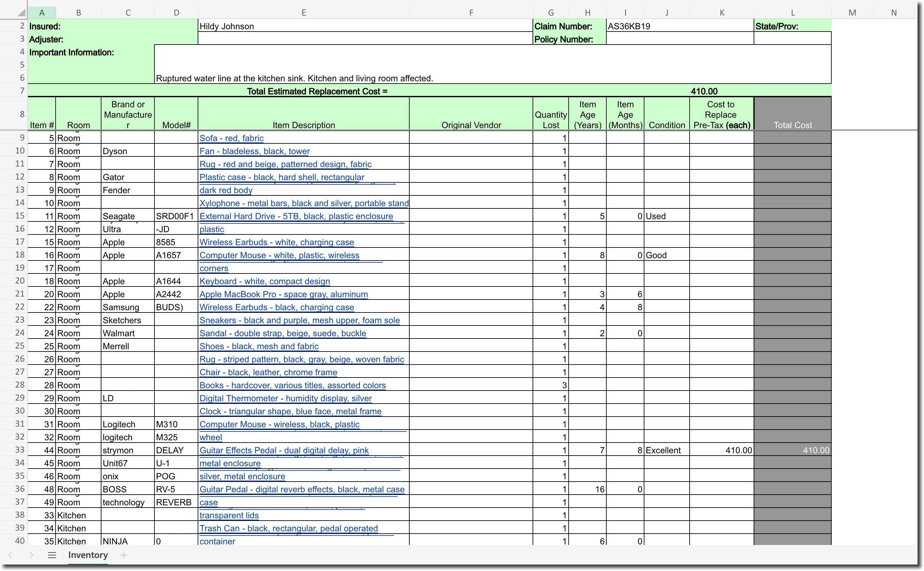This screenshot has height=571, width=924.
Task: Select the 'Dyson' brand cell
Action: (128, 151)
